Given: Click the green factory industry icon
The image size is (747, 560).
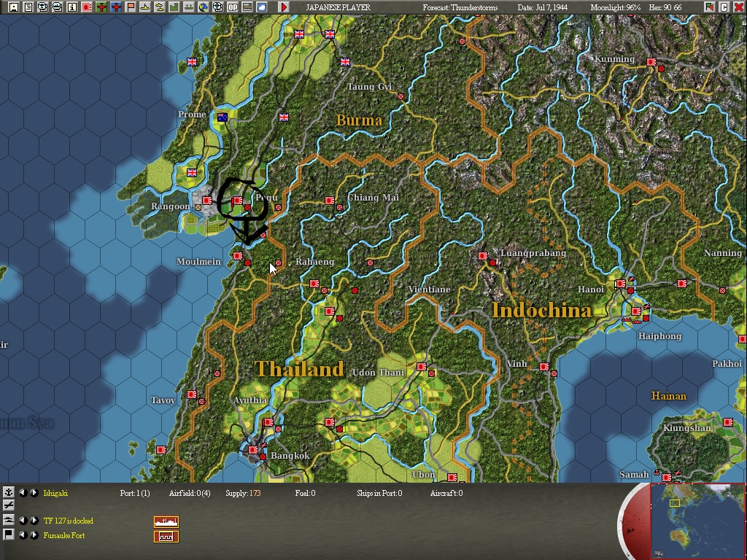Looking at the screenshot, I should (174, 7).
